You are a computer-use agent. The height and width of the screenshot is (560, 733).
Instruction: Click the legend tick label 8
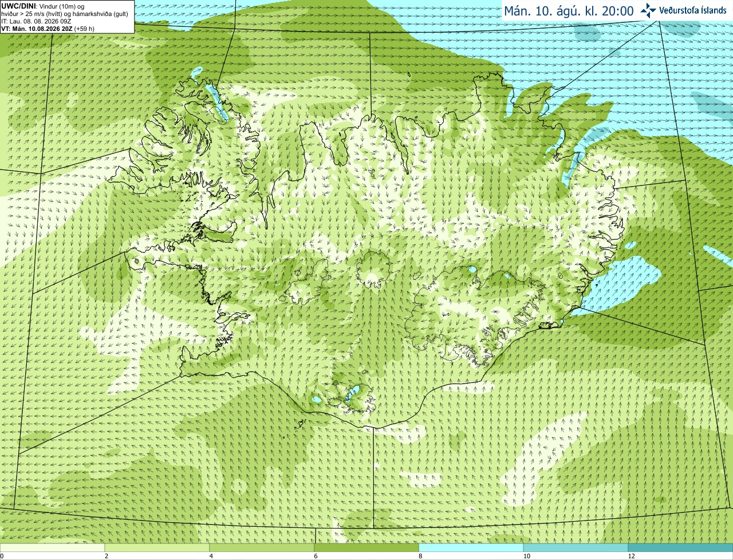click(x=420, y=556)
